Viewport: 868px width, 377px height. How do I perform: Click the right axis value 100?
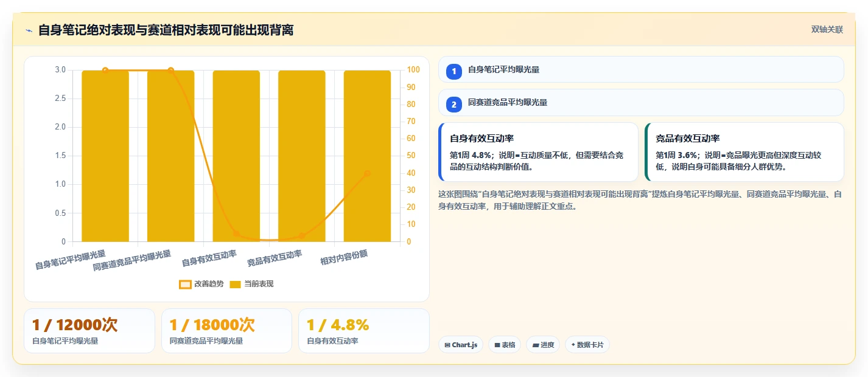click(413, 70)
